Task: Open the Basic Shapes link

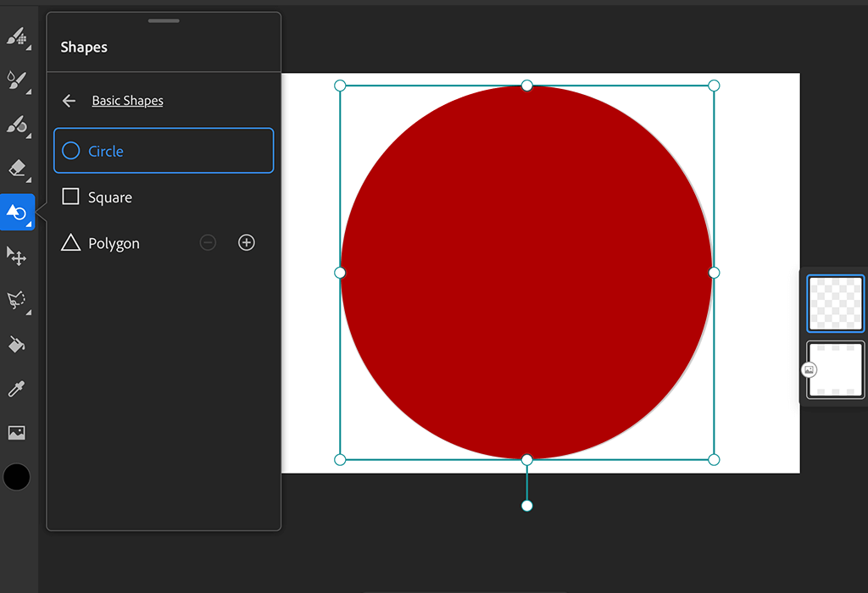Action: click(127, 100)
